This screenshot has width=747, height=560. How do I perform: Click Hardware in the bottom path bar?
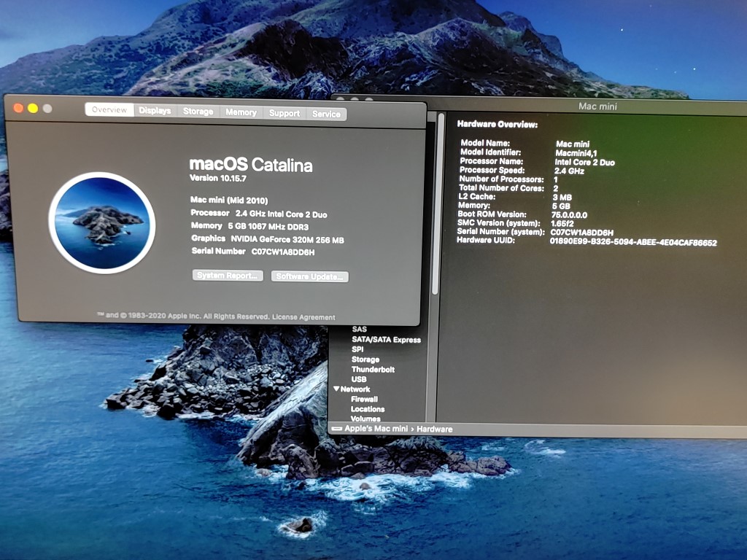click(436, 429)
